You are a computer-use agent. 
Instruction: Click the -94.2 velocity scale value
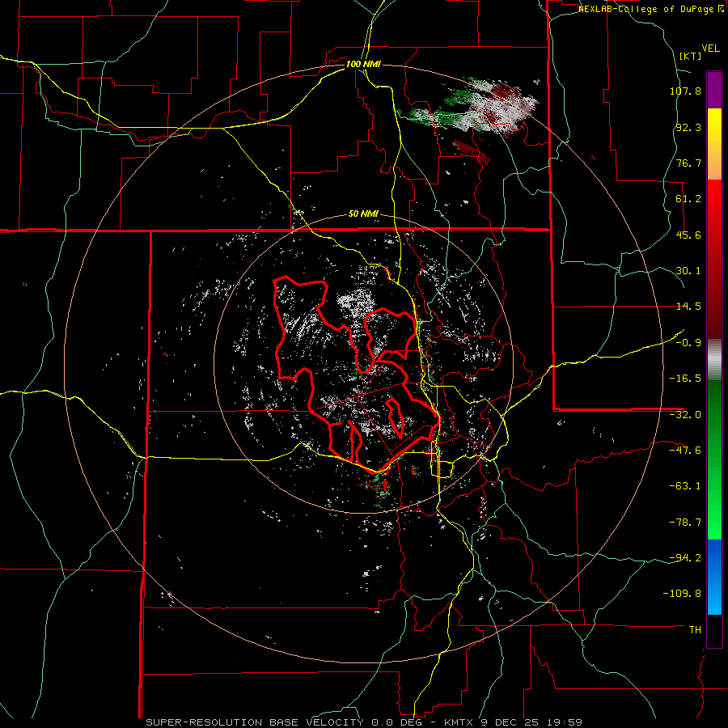(x=685, y=558)
